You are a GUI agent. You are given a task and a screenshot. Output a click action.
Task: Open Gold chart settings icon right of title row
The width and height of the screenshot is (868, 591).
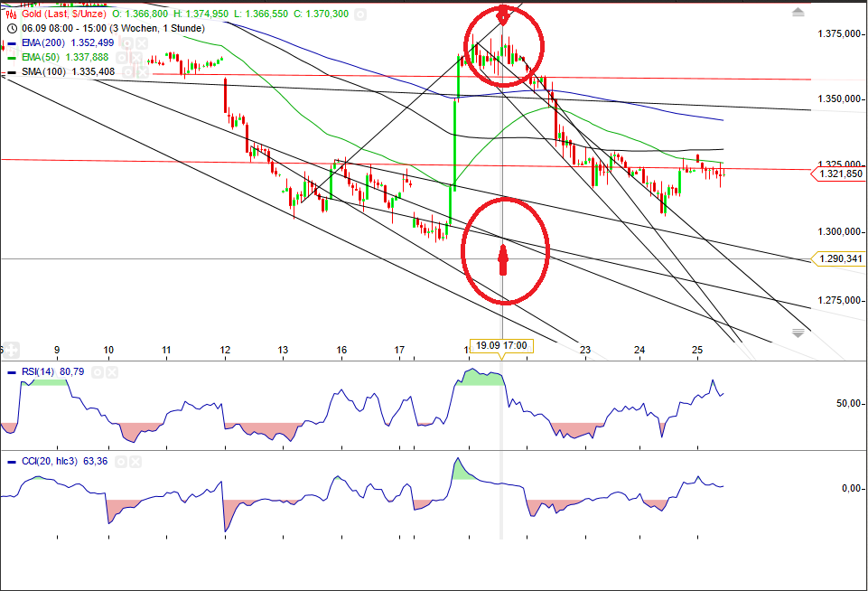coord(360,14)
